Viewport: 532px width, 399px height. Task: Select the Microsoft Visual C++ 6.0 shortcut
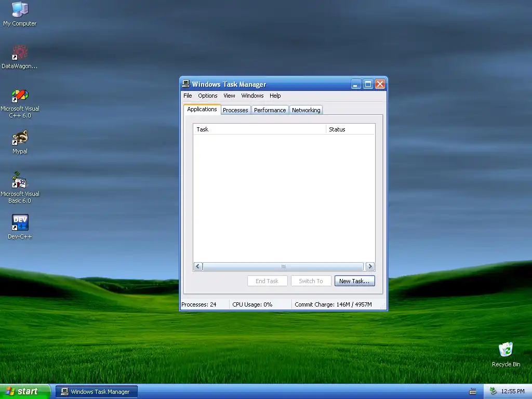click(20, 103)
